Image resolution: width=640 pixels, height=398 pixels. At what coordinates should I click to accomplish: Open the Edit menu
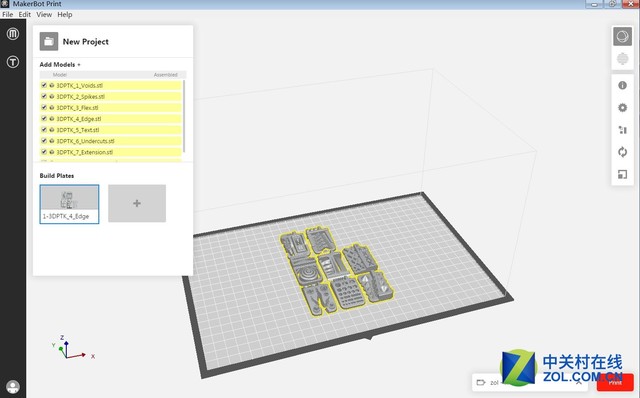tap(24, 14)
